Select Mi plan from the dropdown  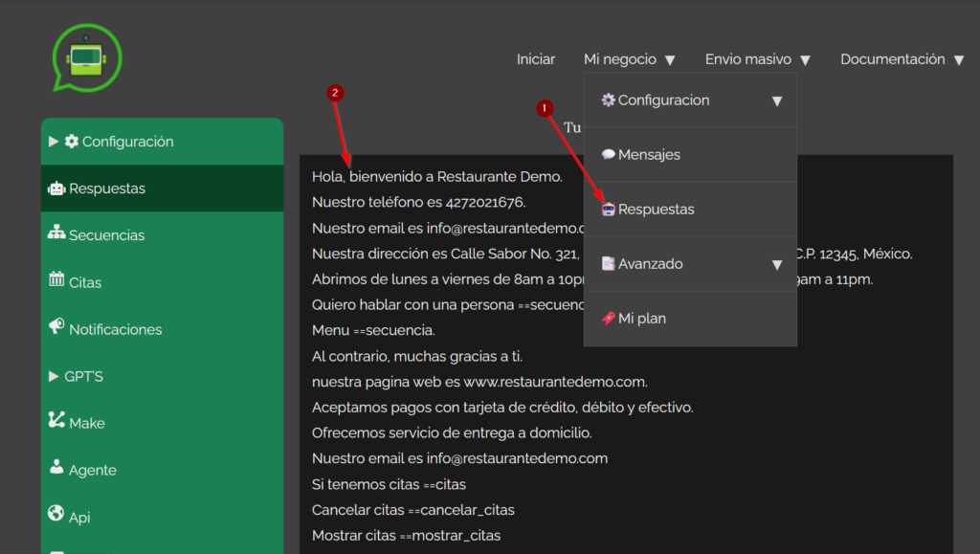point(690,318)
